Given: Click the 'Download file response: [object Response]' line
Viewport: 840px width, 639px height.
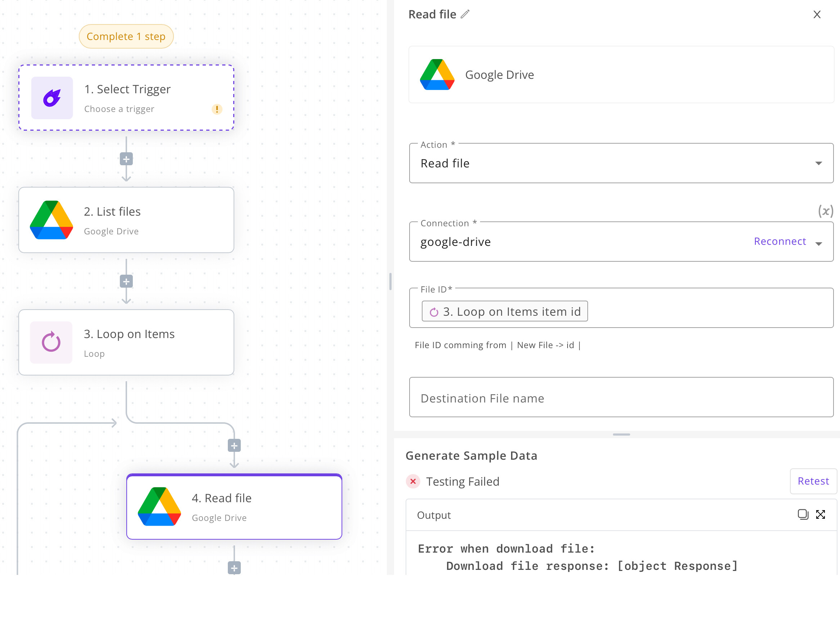Looking at the screenshot, I should tap(591, 566).
